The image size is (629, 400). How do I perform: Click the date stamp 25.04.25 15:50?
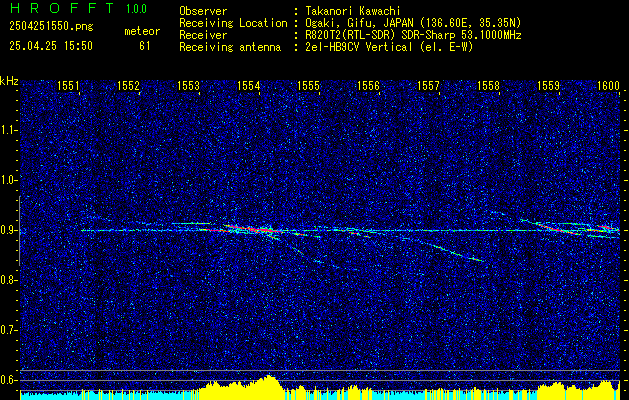point(51,46)
